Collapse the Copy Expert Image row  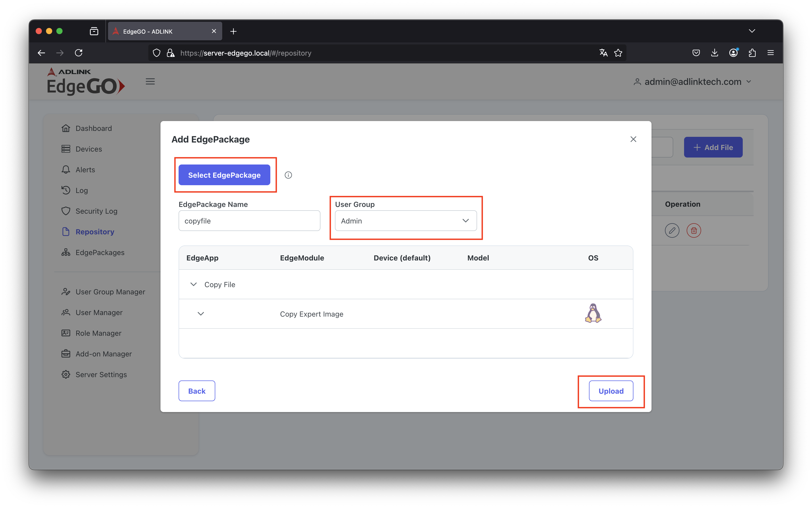coord(201,314)
